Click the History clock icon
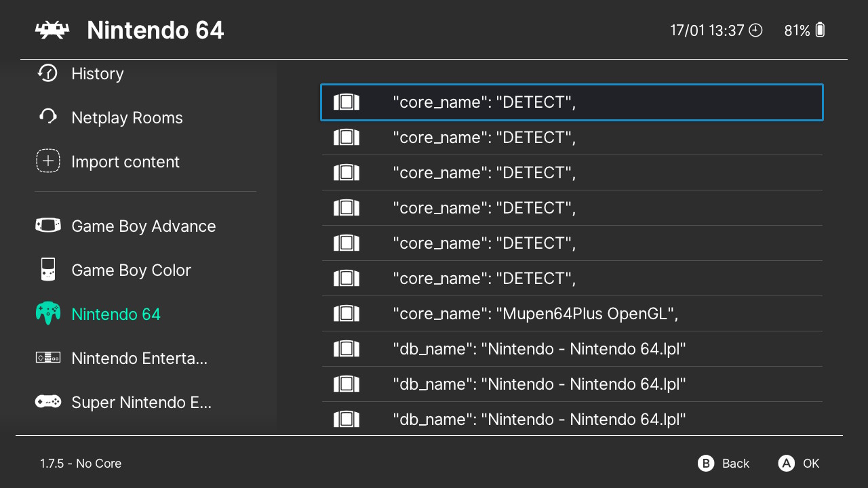The height and width of the screenshot is (488, 868). (x=47, y=73)
